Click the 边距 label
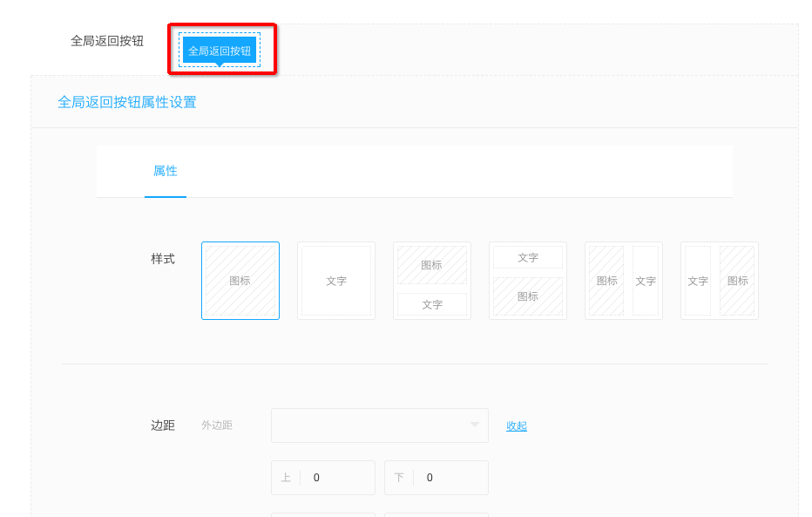 (x=163, y=425)
